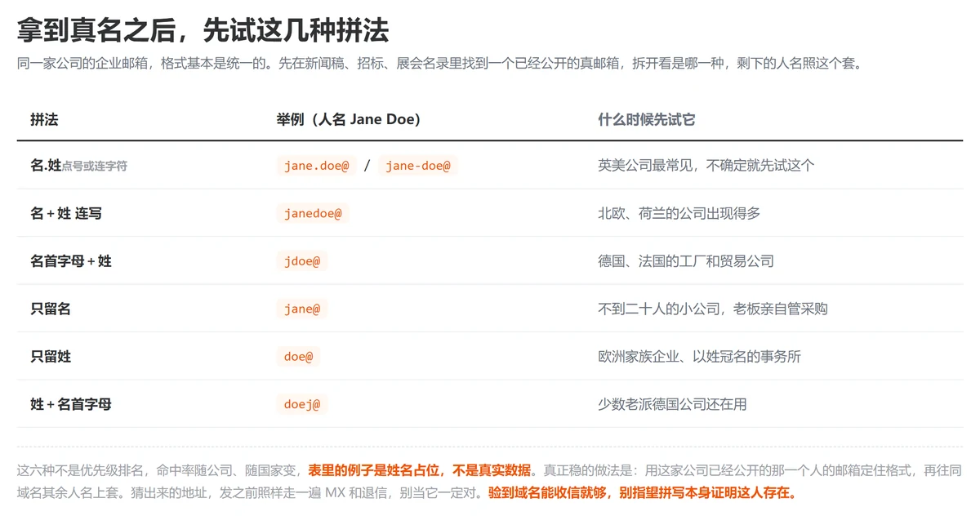Click the cell 德国、法国的工厂和贸易公司
This screenshot has width=980, height=516.
click(x=686, y=261)
